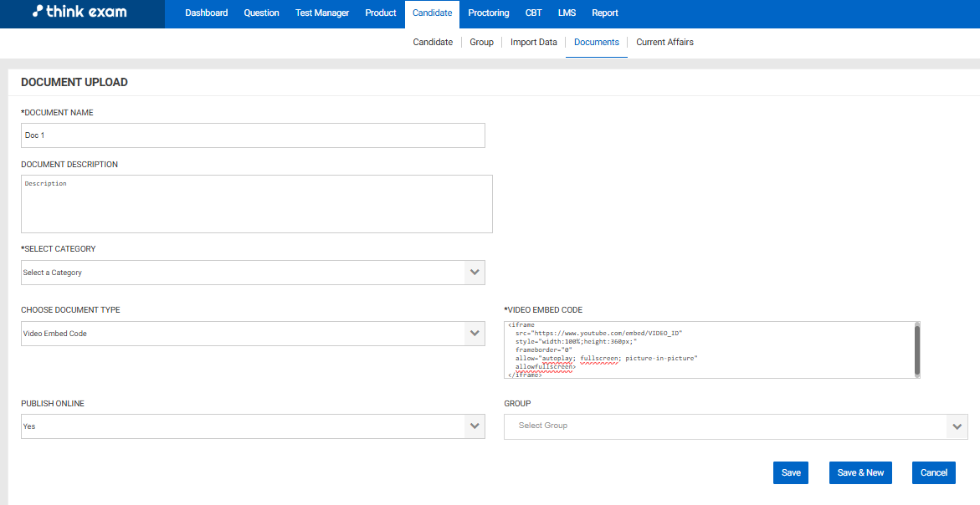This screenshot has width=980, height=505.
Task: Click the Cancel button
Action: 933,472
